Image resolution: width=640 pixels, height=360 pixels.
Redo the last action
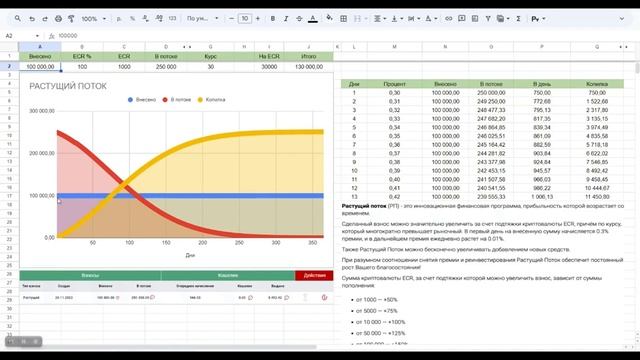pyautogui.click(x=45, y=19)
